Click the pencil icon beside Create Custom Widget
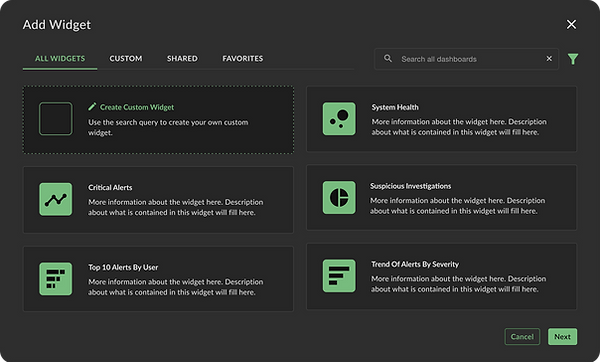Image resolution: width=600 pixels, height=362 pixels. tap(92, 107)
